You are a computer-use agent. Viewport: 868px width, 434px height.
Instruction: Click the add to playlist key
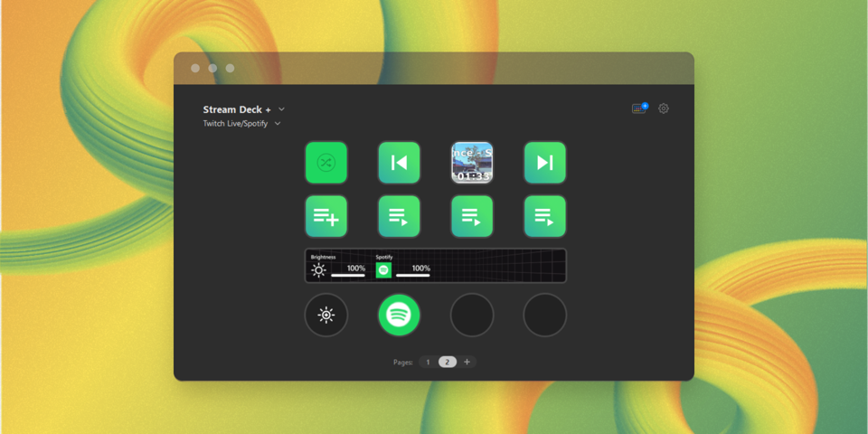click(x=326, y=216)
